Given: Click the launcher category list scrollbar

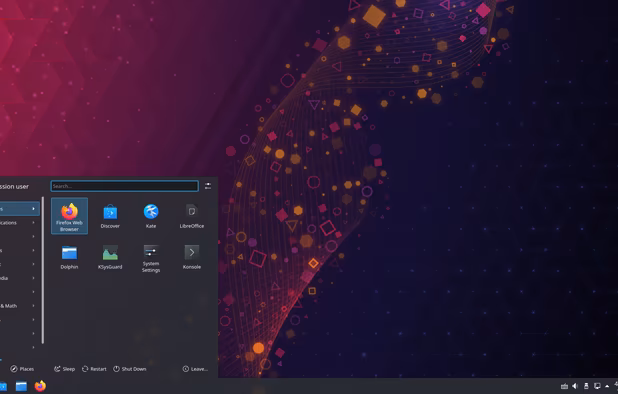Looking at the screenshot, I should click(43, 270).
